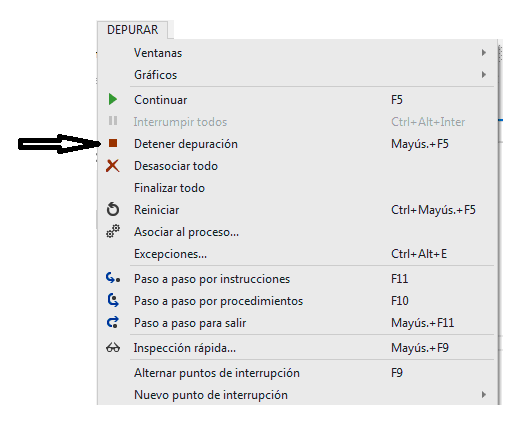The width and height of the screenshot is (507, 423).
Task: Select Alternar puntos de interrupción
Action: [297, 373]
